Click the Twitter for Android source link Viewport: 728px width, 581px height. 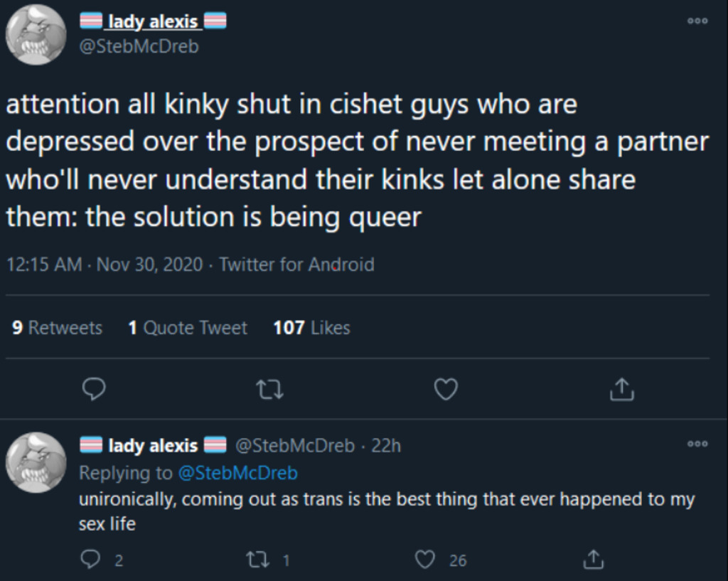coord(296,265)
